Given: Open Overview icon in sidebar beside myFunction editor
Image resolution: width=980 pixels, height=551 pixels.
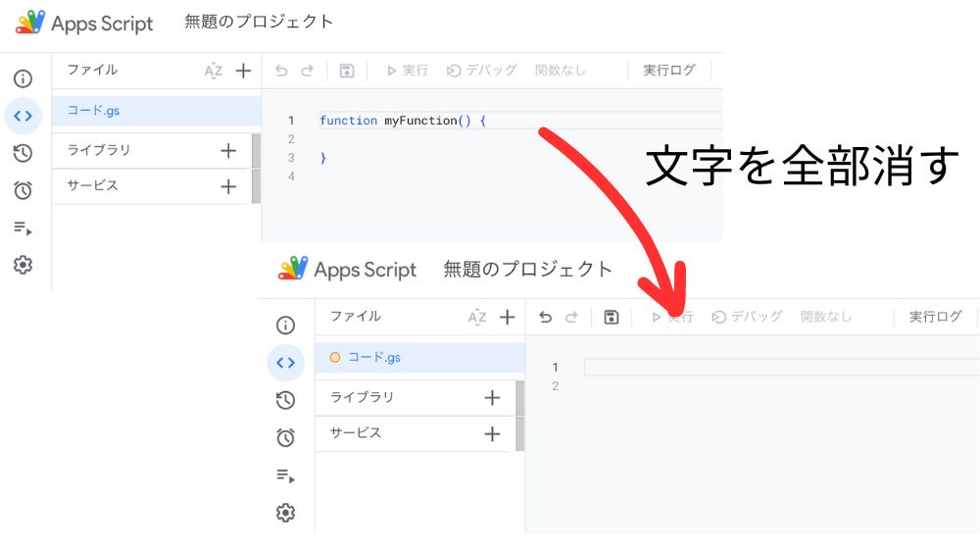Looking at the screenshot, I should click(24, 79).
